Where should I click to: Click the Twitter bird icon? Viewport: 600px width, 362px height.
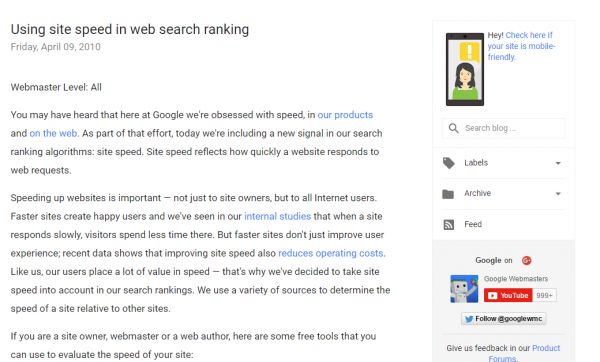(x=469, y=319)
